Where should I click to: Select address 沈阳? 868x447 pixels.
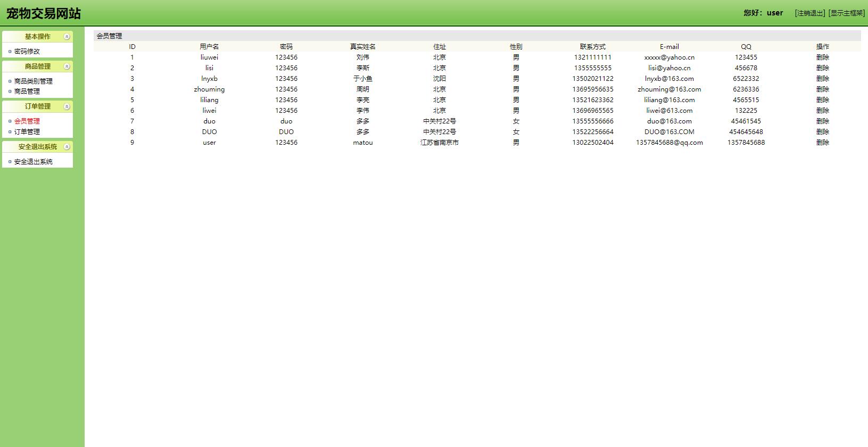click(440, 79)
